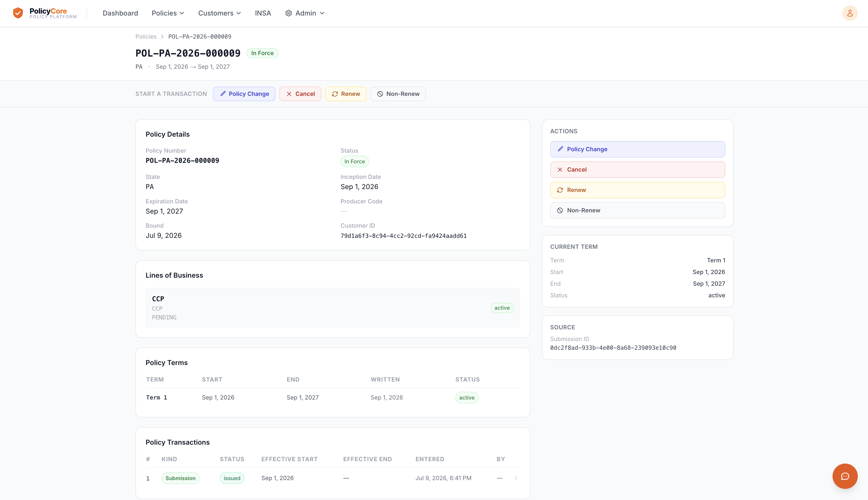Start a Policy Change transaction from top bar

244,94
